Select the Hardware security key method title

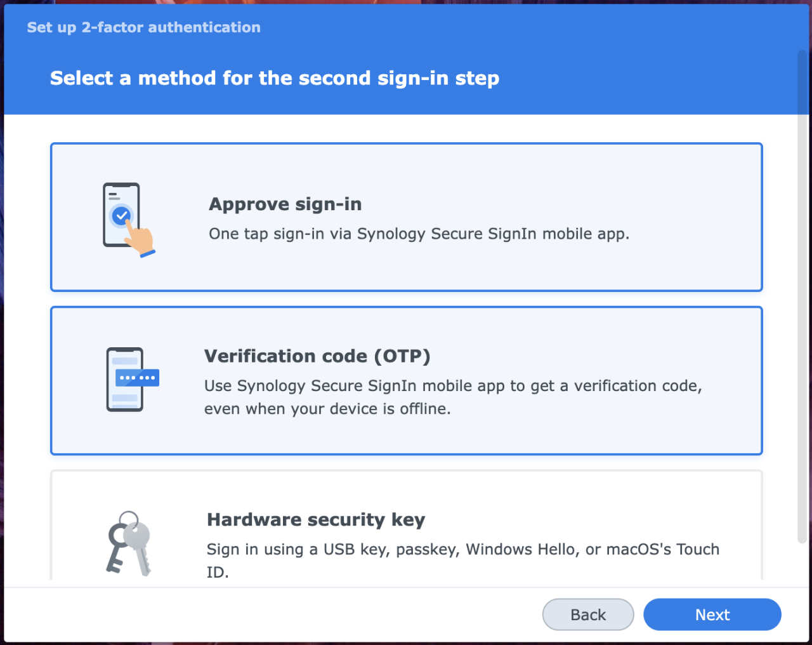pos(316,520)
